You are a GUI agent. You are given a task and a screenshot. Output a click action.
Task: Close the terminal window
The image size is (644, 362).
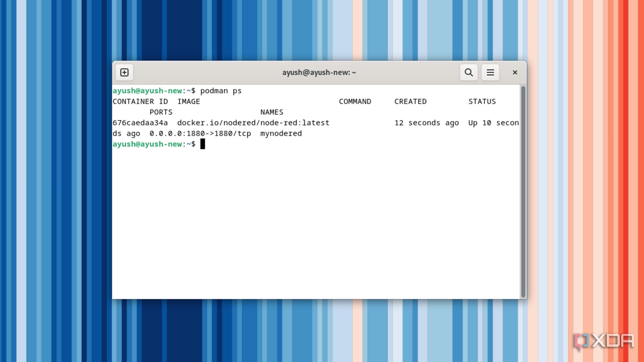[515, 72]
